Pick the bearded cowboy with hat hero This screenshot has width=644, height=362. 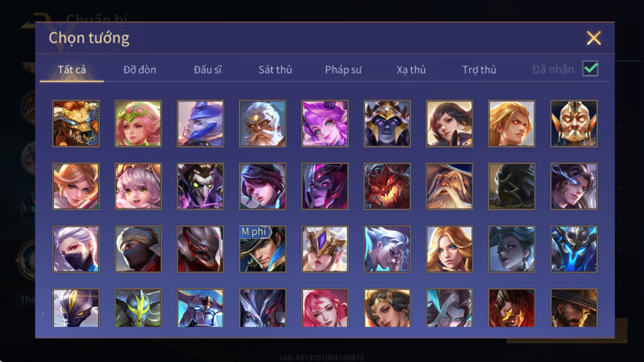click(x=574, y=307)
